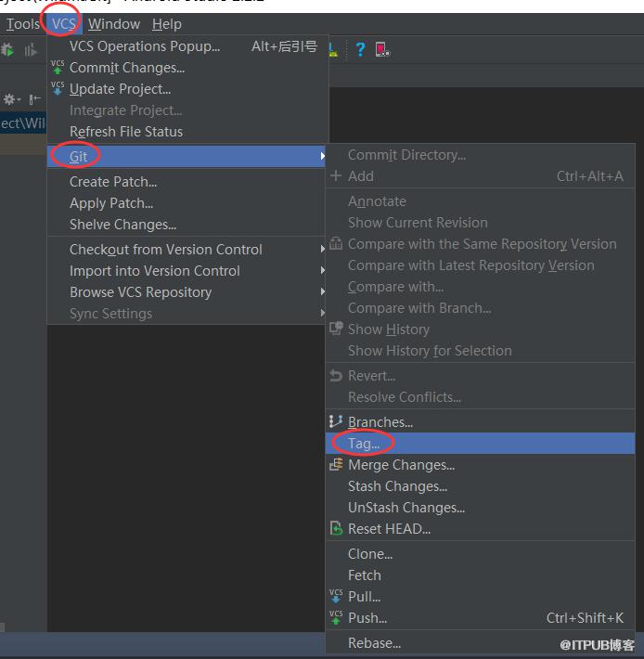Select Pull in Git submenu
The image size is (644, 659).
(x=480, y=597)
